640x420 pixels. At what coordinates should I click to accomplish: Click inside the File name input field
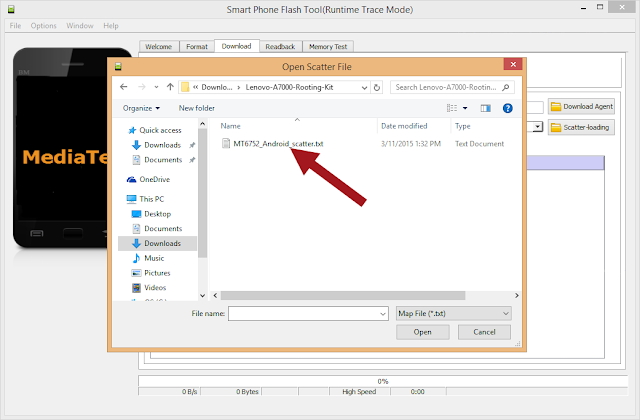coord(304,313)
